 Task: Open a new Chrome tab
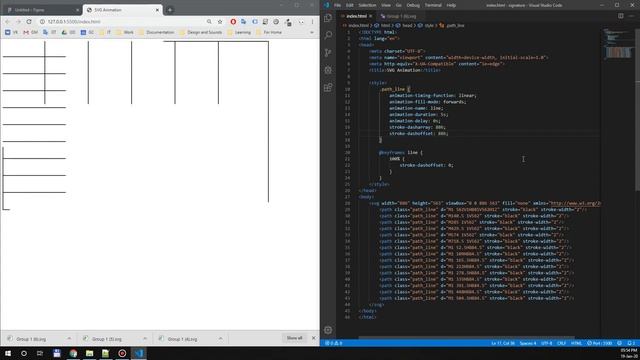(x=170, y=10)
